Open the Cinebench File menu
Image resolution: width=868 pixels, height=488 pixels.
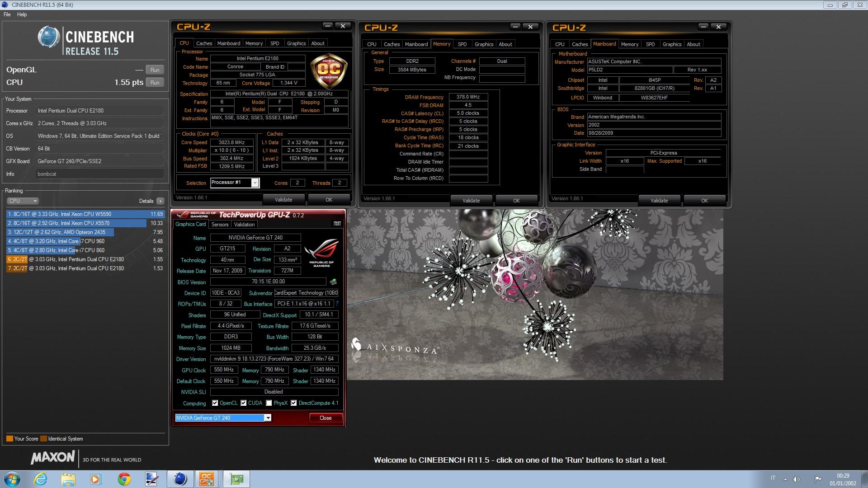[x=7, y=14]
